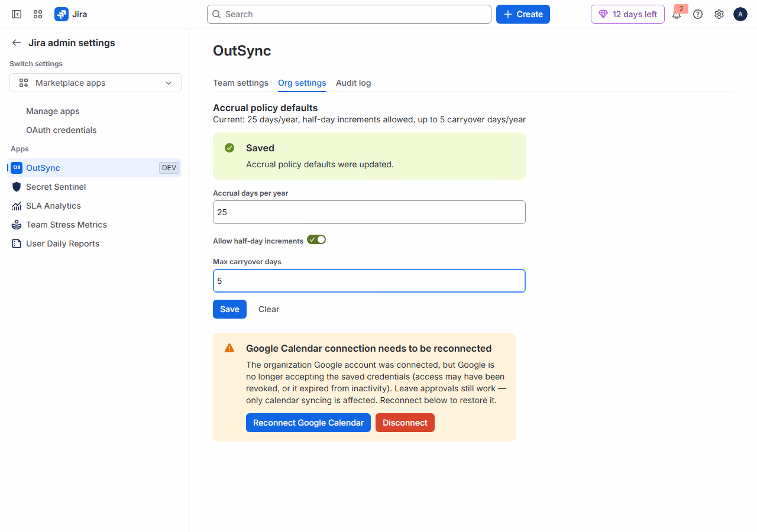Click the magnifier icon in Search bar
Screen dimensions: 757x532
[x=216, y=14]
